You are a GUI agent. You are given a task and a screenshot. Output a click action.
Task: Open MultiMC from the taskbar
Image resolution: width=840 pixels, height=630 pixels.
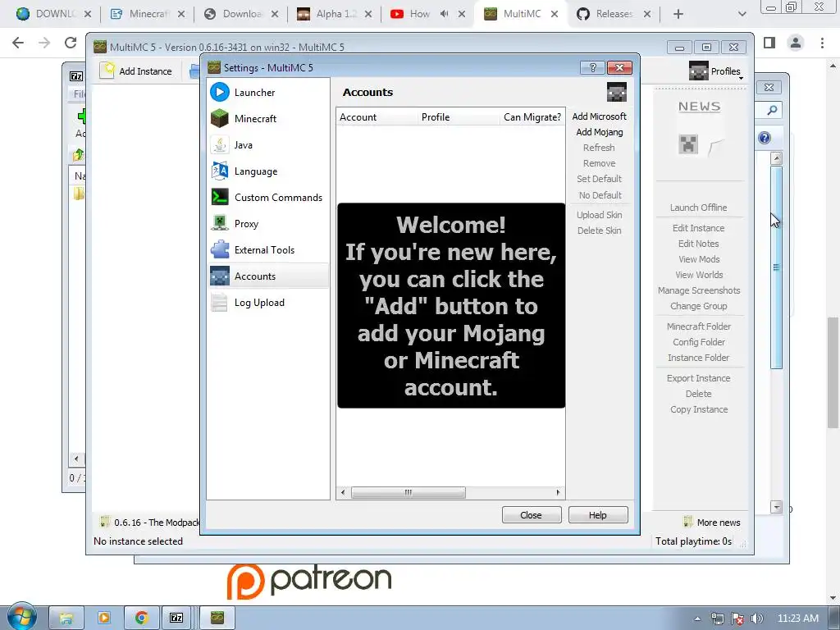click(x=217, y=618)
